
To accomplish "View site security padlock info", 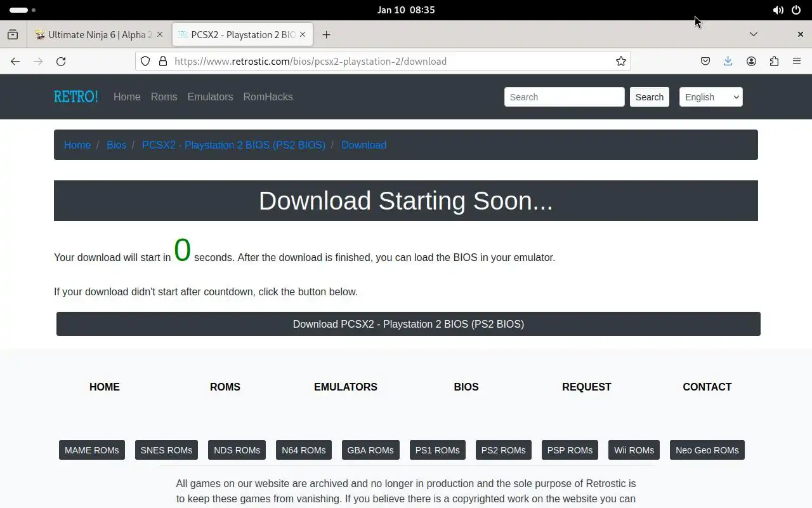I will 163,62.
